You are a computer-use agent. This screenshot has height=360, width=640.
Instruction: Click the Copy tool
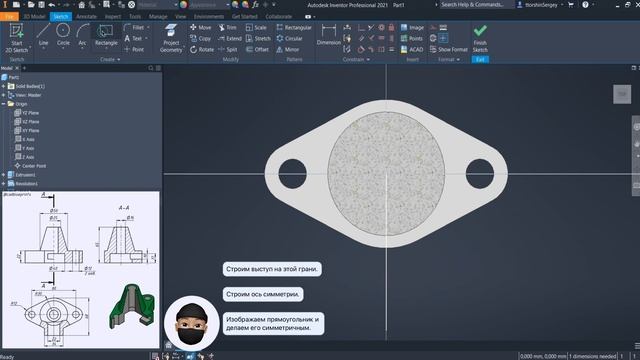pyautogui.click(x=200, y=38)
